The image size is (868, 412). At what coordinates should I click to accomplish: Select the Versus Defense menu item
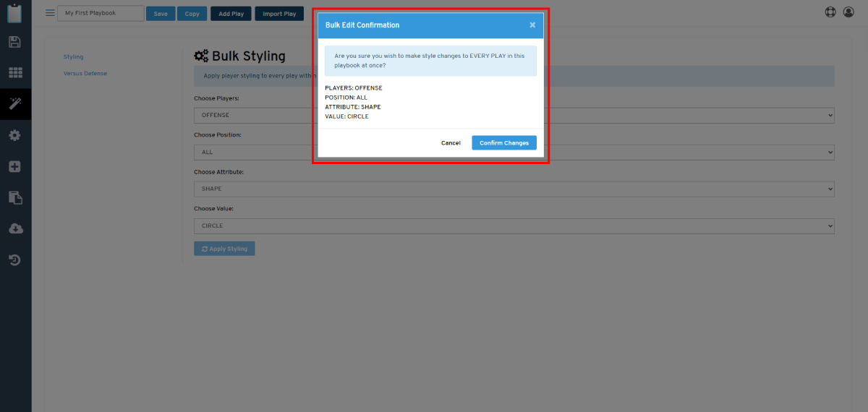pyautogui.click(x=85, y=73)
